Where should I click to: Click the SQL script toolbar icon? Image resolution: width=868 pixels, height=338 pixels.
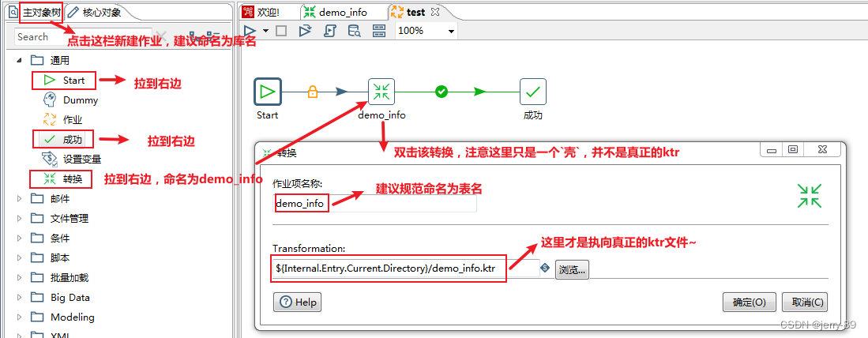pos(330,31)
